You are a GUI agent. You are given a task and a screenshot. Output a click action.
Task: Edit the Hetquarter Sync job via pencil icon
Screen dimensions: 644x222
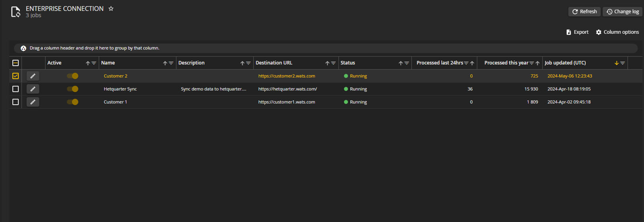[x=33, y=89]
